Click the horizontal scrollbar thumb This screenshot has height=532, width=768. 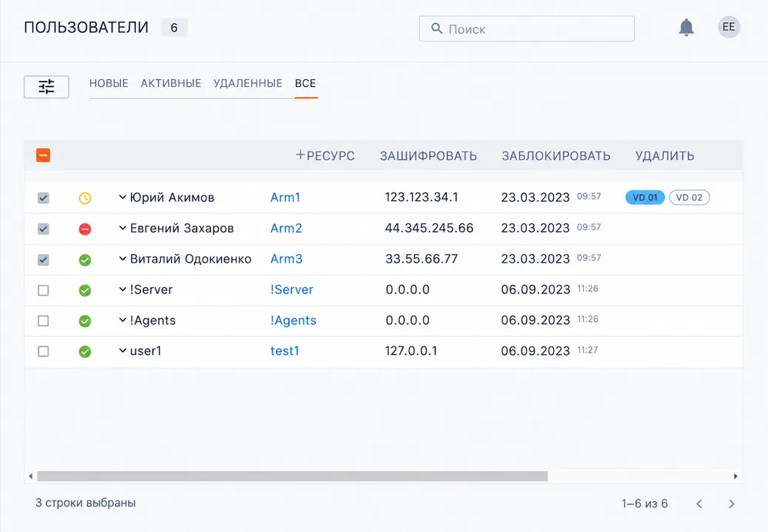tap(293, 477)
